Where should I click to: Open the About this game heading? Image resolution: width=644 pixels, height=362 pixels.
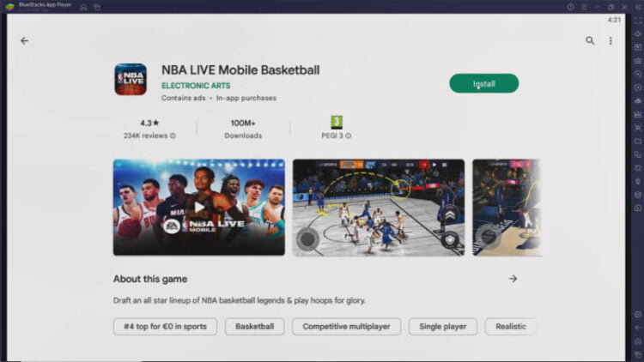pyautogui.click(x=150, y=279)
